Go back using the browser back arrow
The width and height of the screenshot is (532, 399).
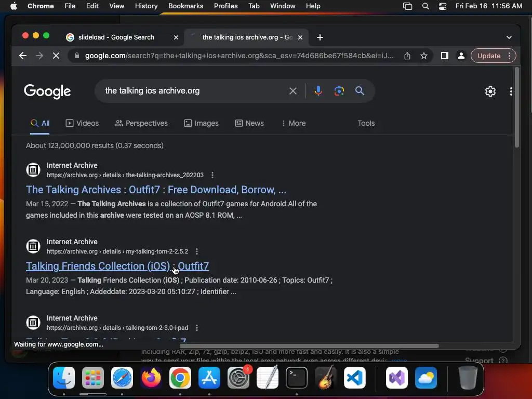[x=23, y=56]
